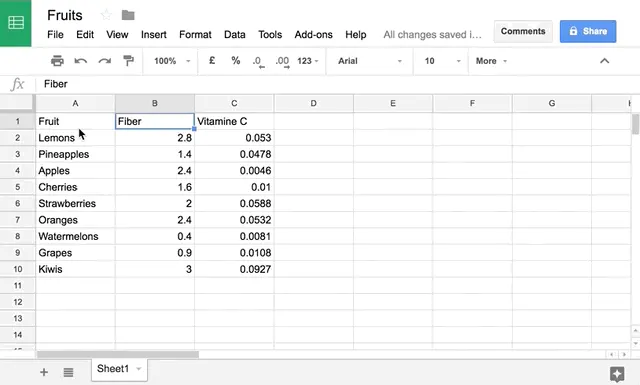This screenshot has height=385, width=640.
Task: Select the cell with value 0.0588
Action: coord(234,203)
